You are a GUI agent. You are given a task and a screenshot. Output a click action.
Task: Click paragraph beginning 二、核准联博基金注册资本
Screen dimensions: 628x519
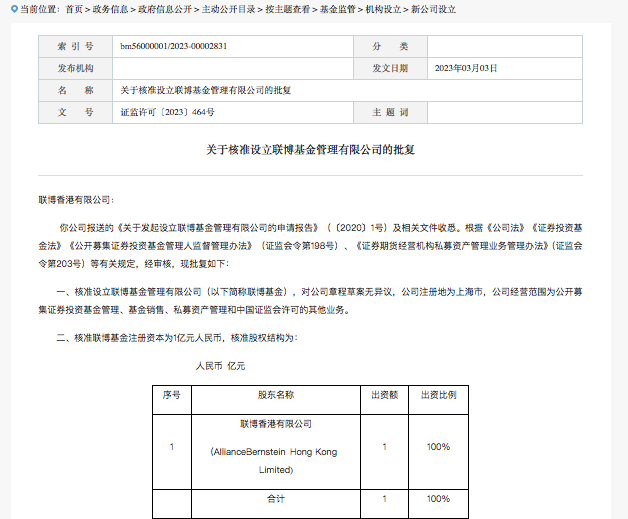tap(177, 338)
